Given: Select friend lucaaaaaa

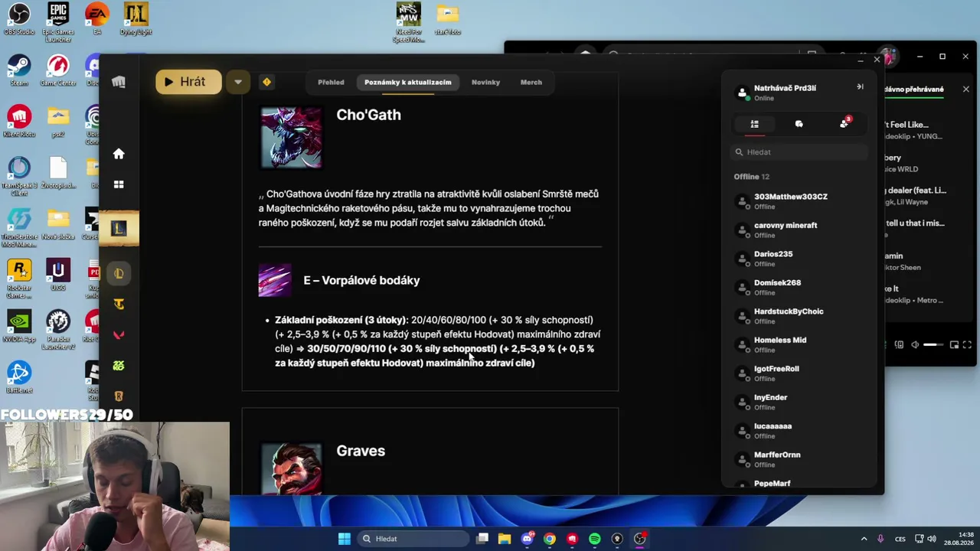Looking at the screenshot, I should click(x=800, y=431).
